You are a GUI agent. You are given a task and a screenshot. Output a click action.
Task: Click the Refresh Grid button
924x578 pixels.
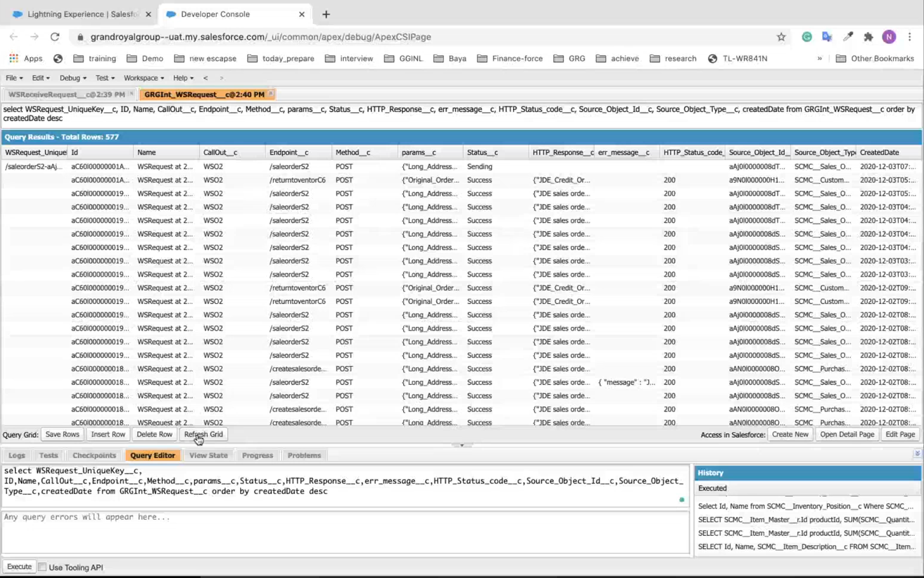203,434
